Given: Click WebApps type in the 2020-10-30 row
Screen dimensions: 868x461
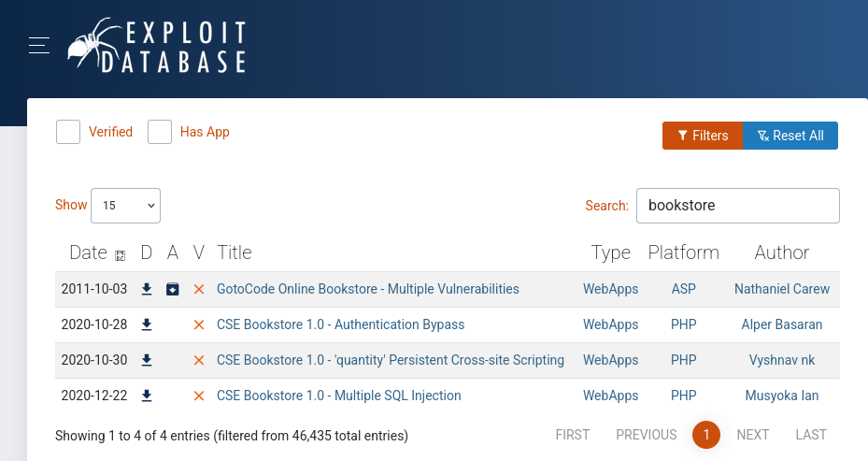Looking at the screenshot, I should 610,360.
